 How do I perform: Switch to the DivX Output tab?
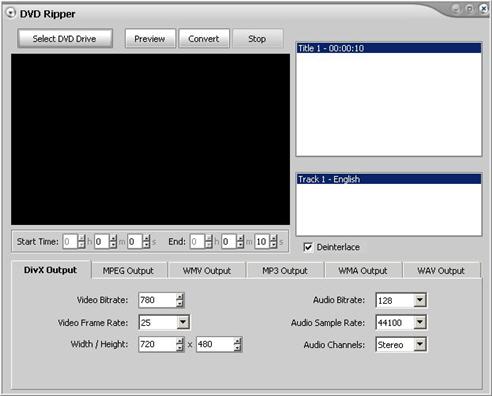pos(51,270)
